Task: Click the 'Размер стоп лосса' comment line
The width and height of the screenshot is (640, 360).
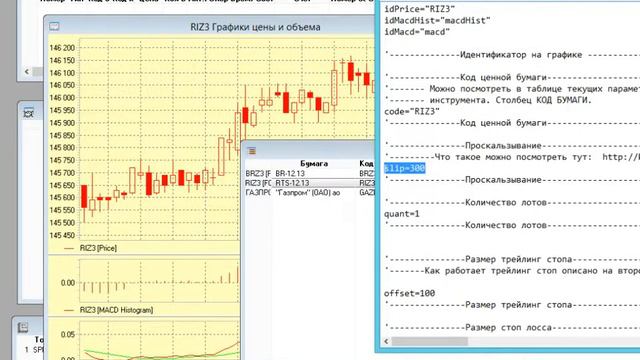Action: pyautogui.click(x=512, y=328)
